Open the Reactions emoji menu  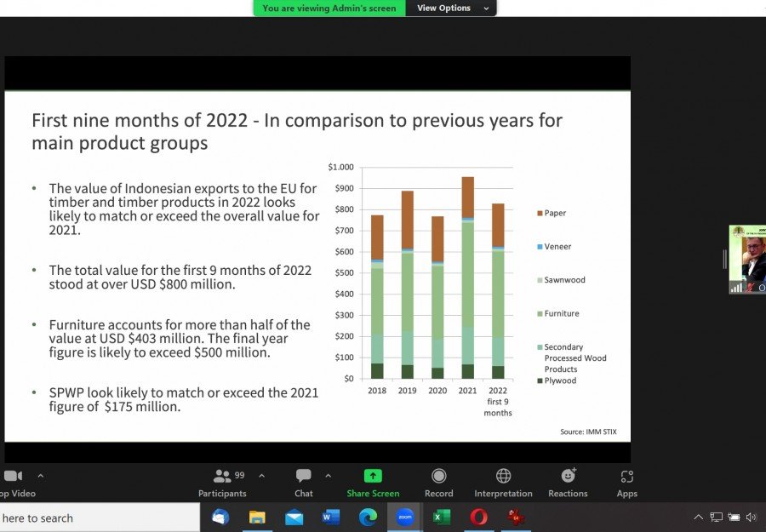point(568,481)
